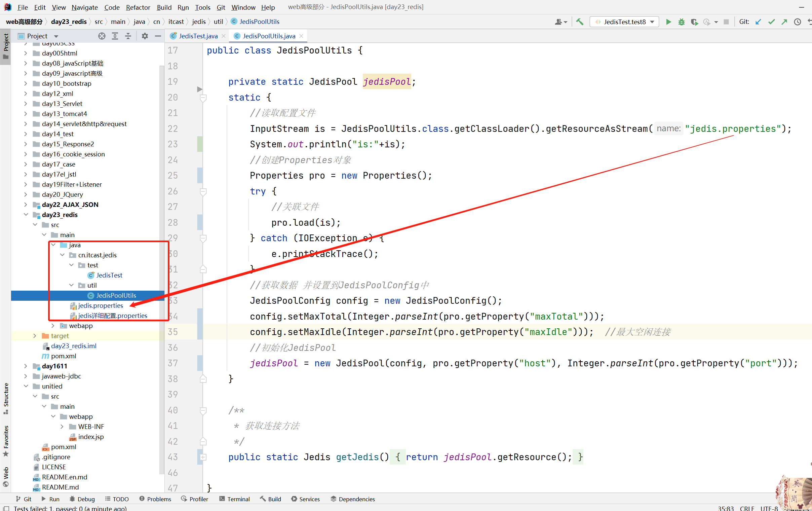Click the green Run button in toolbar
This screenshot has height=511, width=812.
point(668,22)
